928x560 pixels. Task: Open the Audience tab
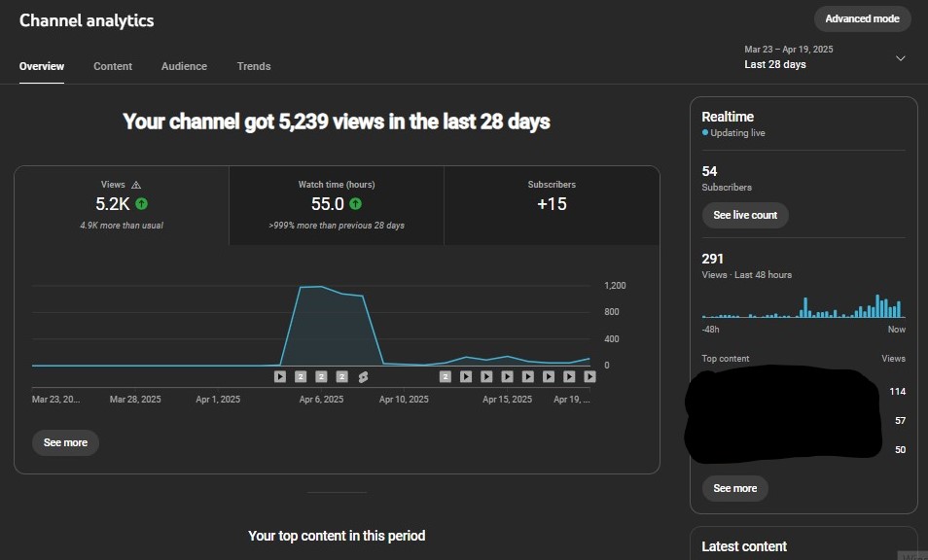pyautogui.click(x=184, y=66)
